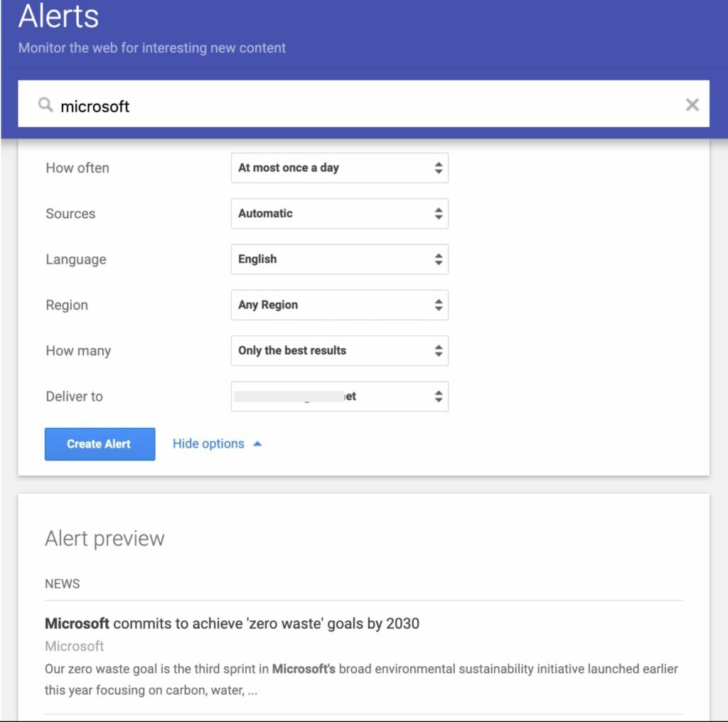Click the Hide options link
The image size is (728, 722).
tap(208, 444)
